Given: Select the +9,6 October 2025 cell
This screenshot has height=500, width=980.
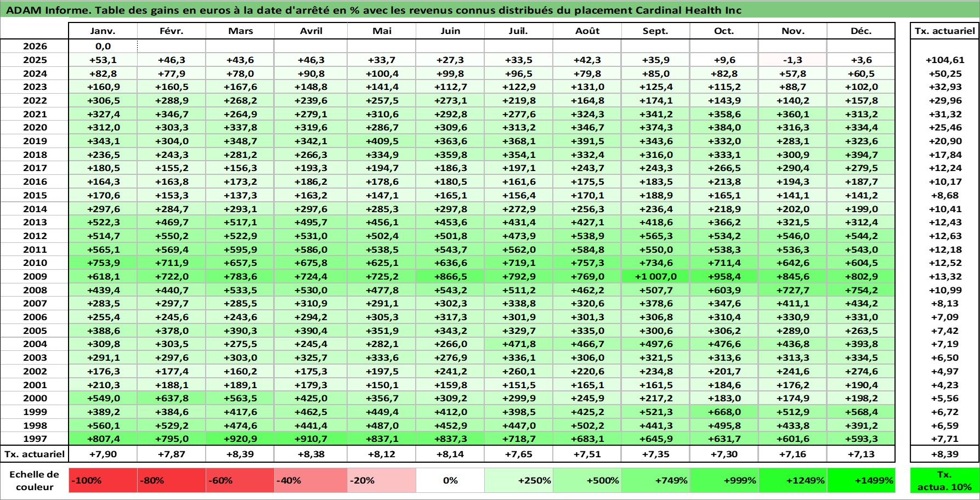Looking at the screenshot, I should 724,60.
